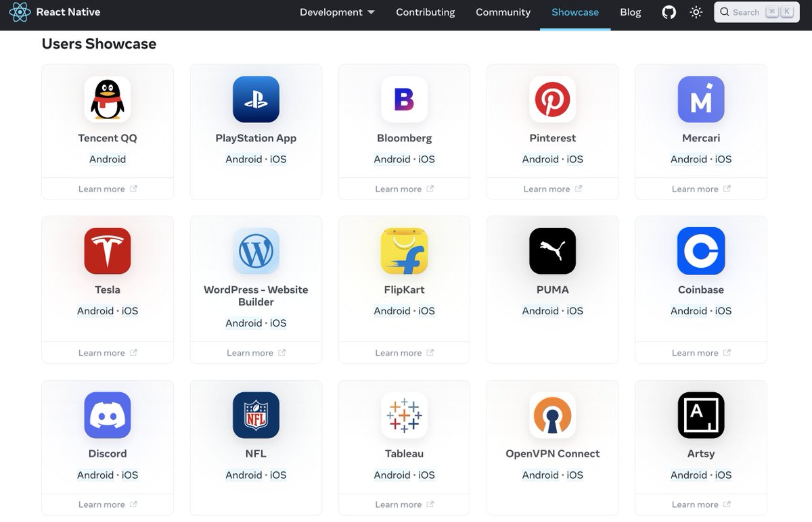Click the Tencent QQ app icon
The width and height of the screenshot is (812, 522).
[x=108, y=99]
